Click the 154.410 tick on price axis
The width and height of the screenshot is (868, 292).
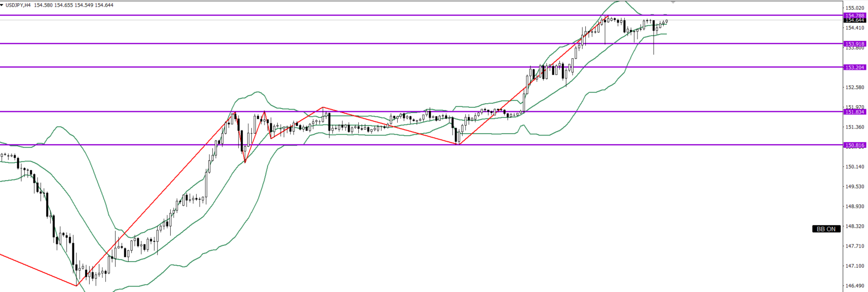pyautogui.click(x=854, y=28)
